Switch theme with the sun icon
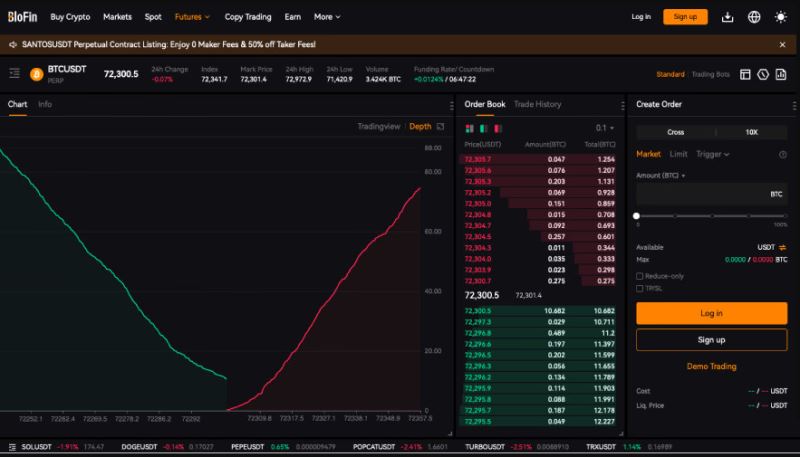 781,17
